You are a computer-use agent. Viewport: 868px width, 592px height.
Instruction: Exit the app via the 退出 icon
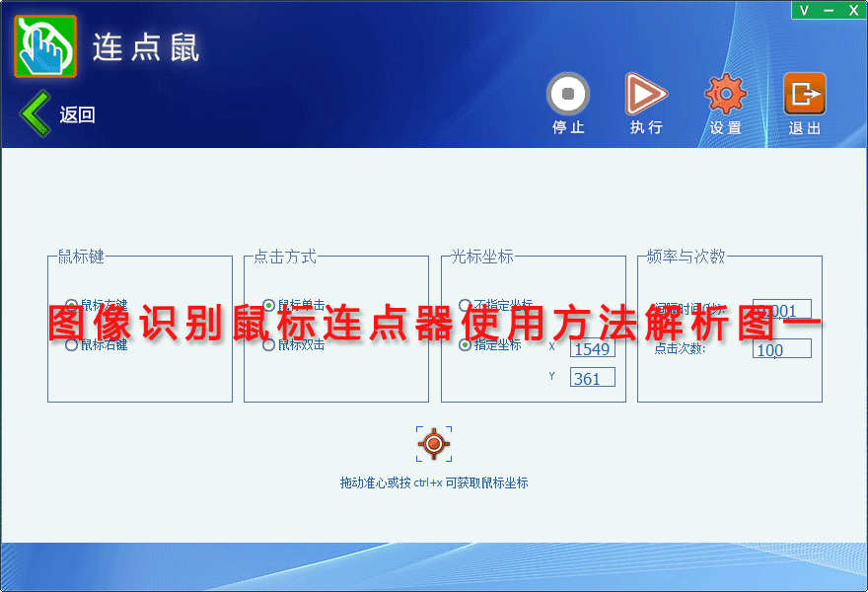(805, 94)
